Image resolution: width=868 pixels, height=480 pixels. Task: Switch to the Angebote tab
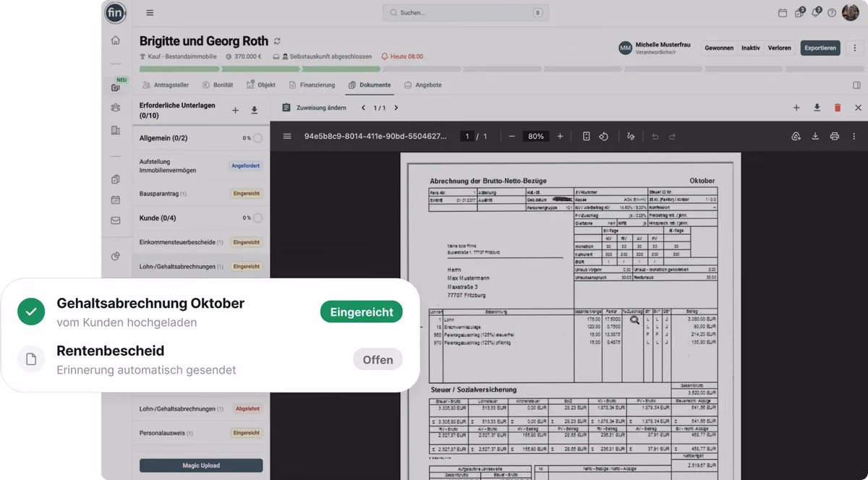[422, 85]
